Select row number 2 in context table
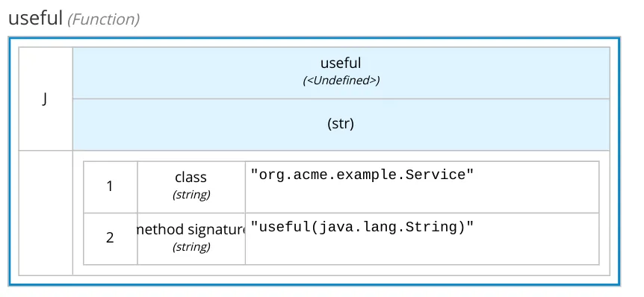The height and width of the screenshot is (297, 644). [110, 239]
